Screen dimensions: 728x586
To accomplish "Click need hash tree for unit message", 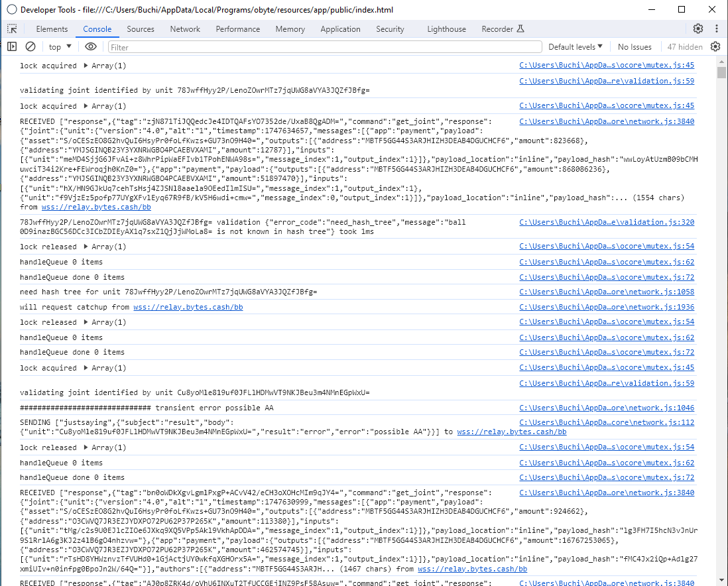I will (168, 292).
